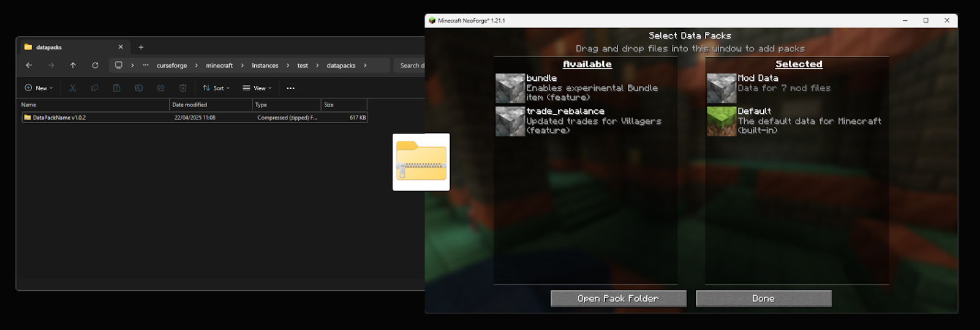Click the Cut scissors icon
The width and height of the screenshot is (980, 330).
coord(73,88)
